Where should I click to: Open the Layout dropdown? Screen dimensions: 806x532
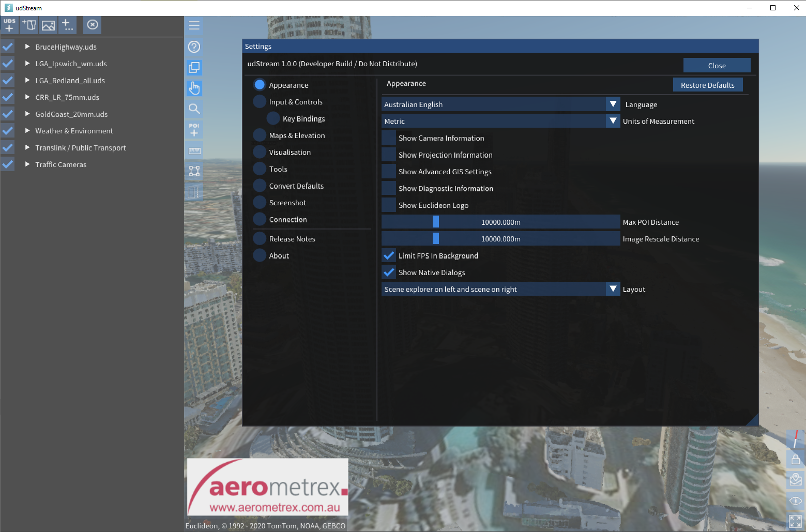[x=500, y=290]
